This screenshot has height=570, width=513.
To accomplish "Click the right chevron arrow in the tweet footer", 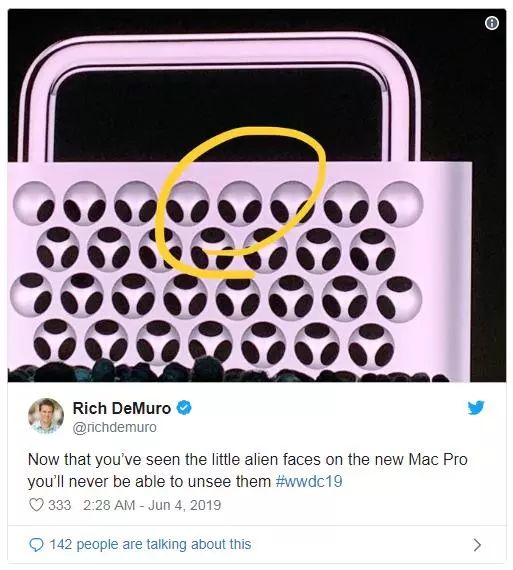I will 477,545.
